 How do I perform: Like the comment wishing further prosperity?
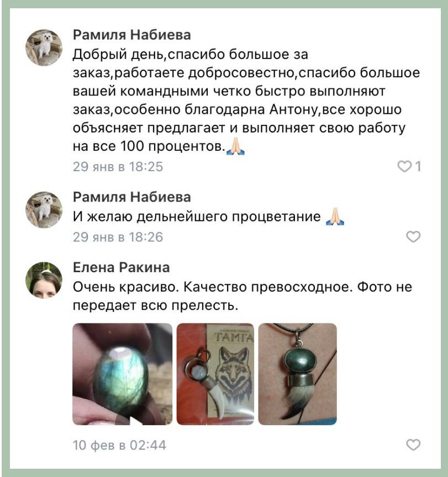pyautogui.click(x=413, y=237)
